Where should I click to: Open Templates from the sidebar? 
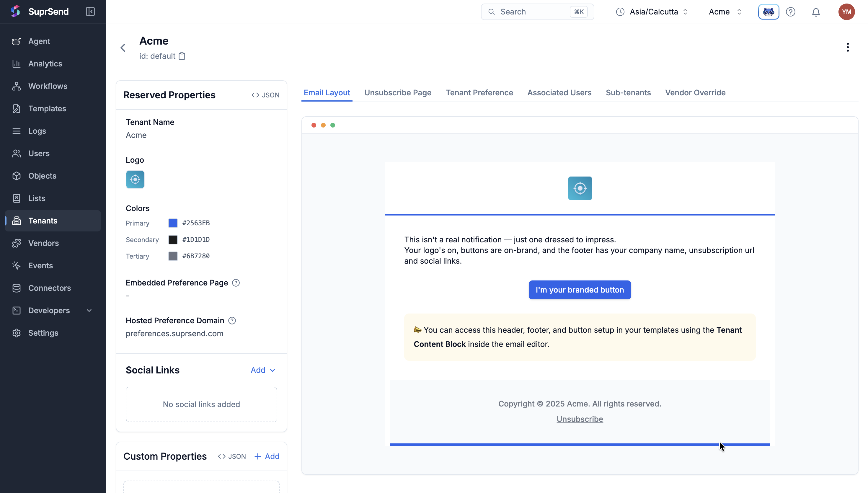(x=53, y=108)
